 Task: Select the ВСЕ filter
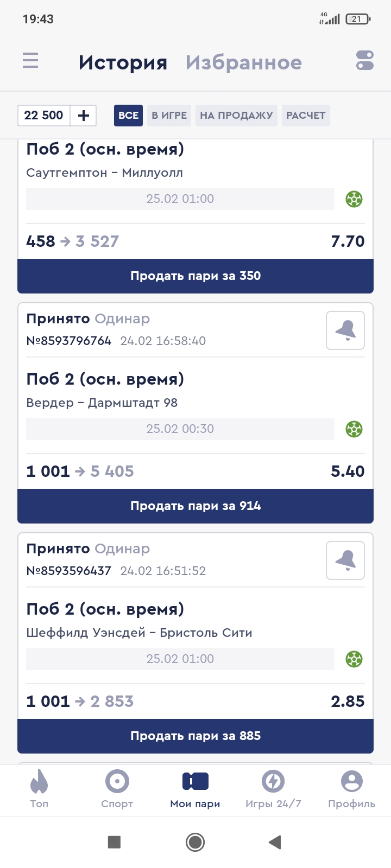pyautogui.click(x=128, y=116)
